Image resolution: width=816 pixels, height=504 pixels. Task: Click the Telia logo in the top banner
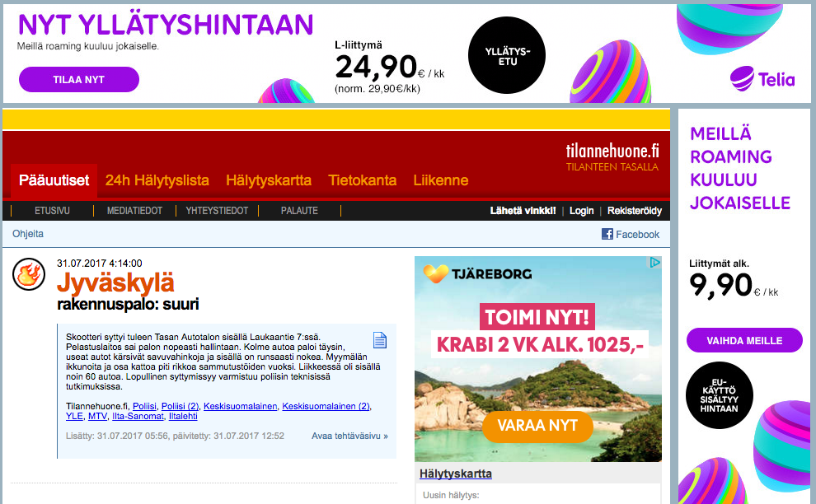[x=762, y=79]
